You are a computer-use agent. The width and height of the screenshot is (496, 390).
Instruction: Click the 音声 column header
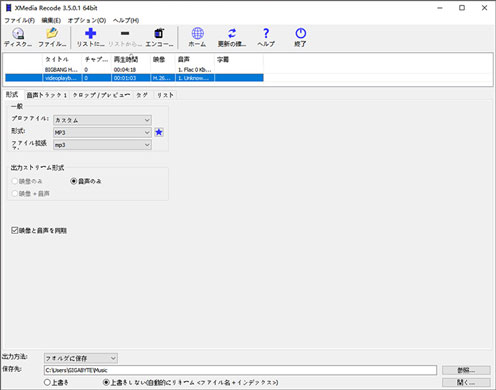pyautogui.click(x=195, y=59)
